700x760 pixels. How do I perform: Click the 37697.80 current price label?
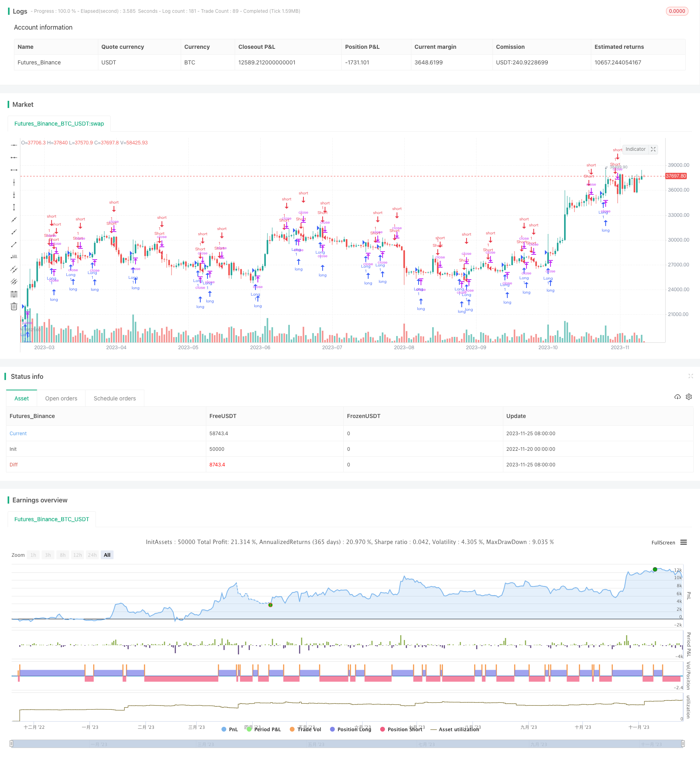pos(676,176)
